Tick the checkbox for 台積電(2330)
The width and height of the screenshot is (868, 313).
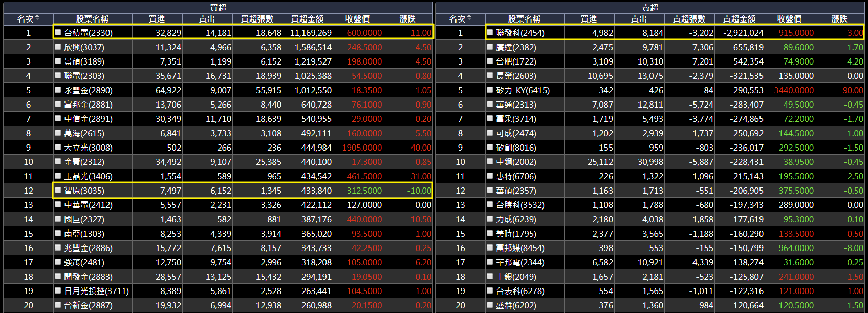point(58,32)
